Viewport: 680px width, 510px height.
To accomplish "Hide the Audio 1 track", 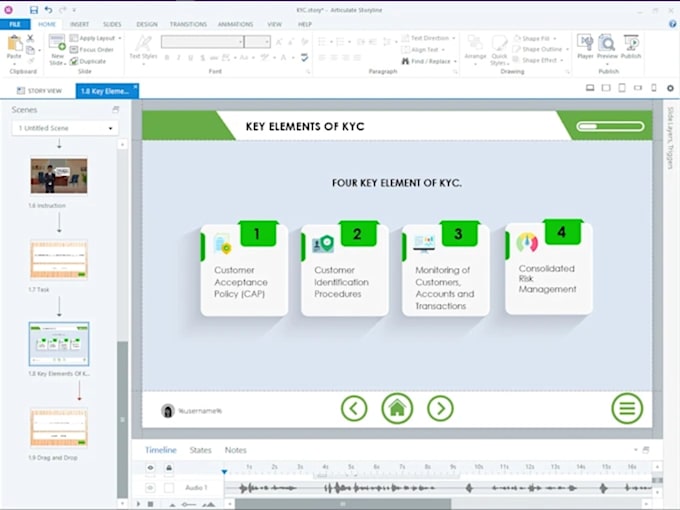I will pyautogui.click(x=150, y=488).
